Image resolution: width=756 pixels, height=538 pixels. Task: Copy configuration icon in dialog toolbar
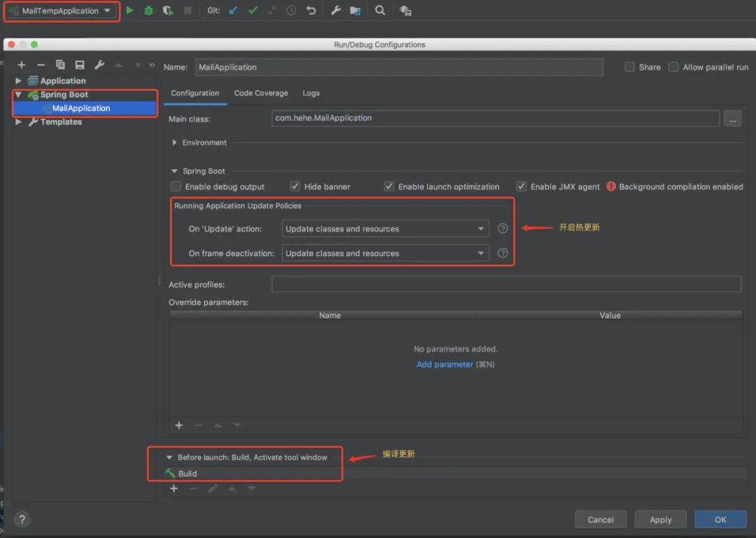click(60, 64)
